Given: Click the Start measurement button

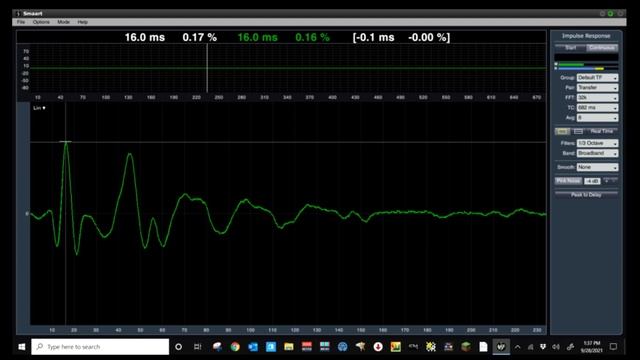Looking at the screenshot, I should tap(570, 48).
